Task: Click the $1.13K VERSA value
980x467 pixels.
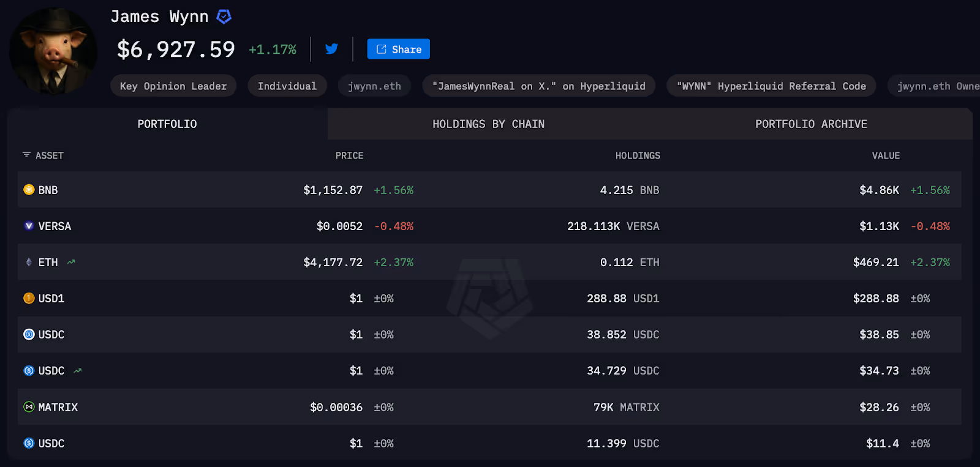Action: click(x=880, y=226)
